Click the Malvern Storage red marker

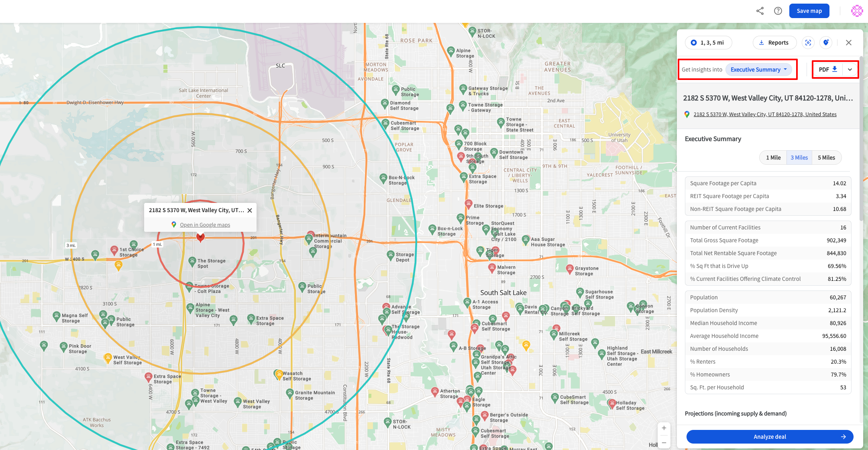click(x=492, y=268)
